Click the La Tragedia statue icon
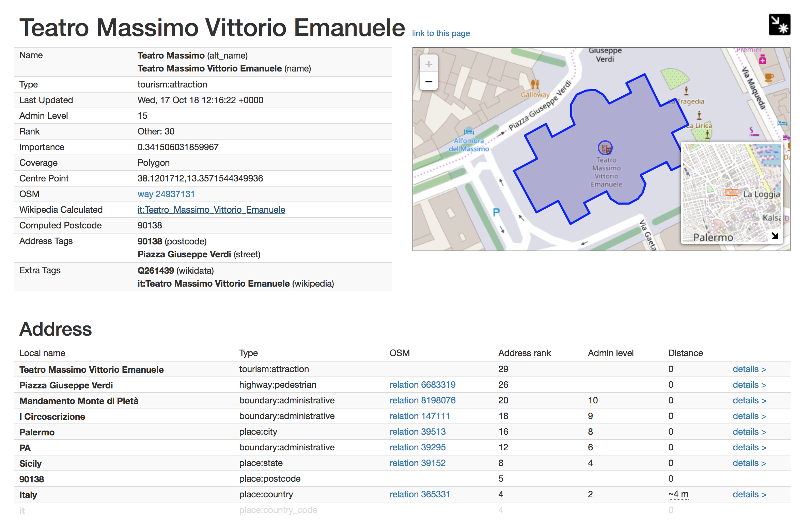Image resolution: width=812 pixels, height=529 pixels. click(x=686, y=91)
